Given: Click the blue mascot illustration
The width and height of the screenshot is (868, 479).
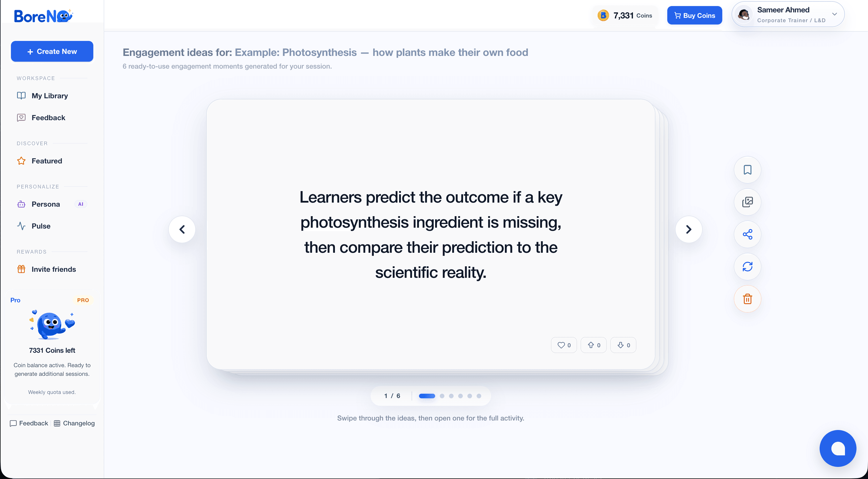Looking at the screenshot, I should click(x=52, y=325).
